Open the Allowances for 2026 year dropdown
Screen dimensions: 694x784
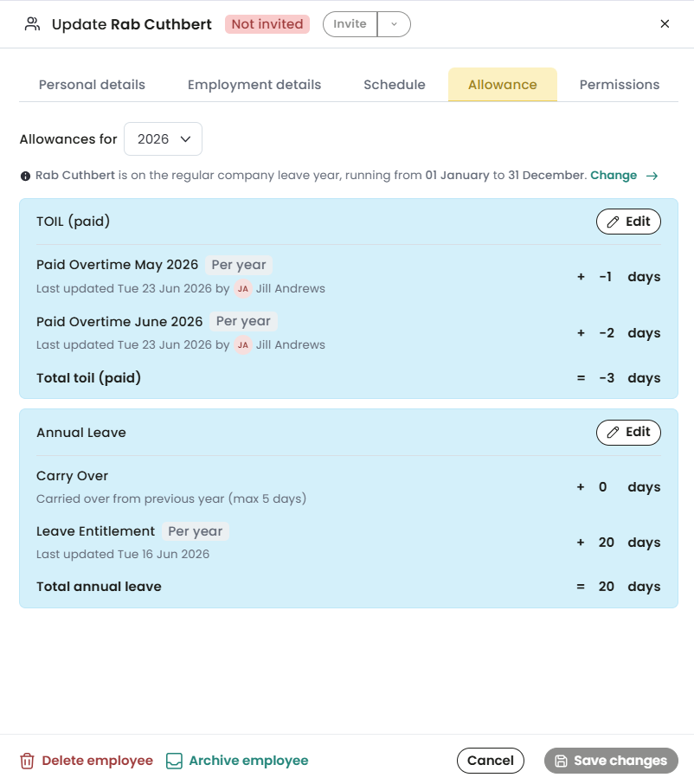pos(163,139)
